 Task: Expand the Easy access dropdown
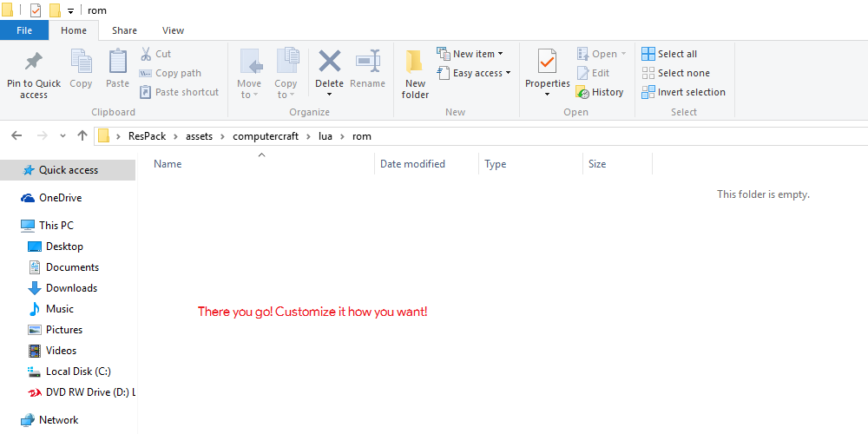(509, 73)
